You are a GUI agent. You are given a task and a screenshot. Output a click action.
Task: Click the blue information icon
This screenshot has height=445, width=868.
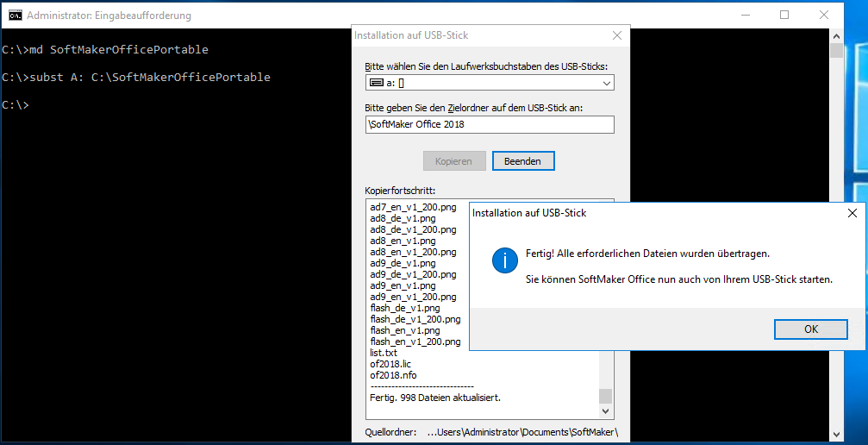point(504,261)
